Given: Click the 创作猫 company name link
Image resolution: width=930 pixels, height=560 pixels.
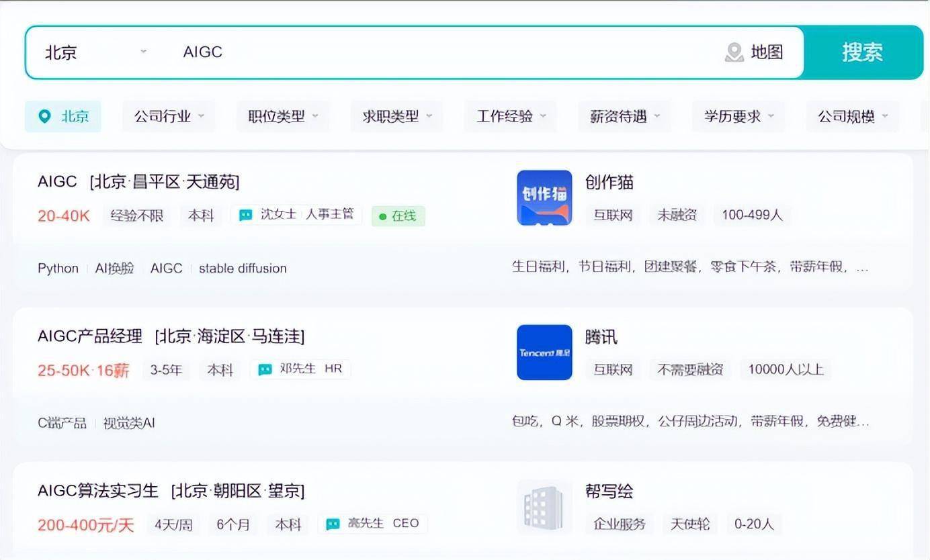Looking at the screenshot, I should point(609,182).
